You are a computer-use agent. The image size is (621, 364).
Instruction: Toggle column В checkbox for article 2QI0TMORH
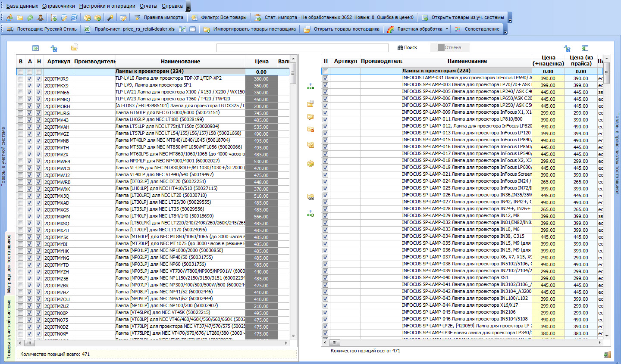coord(20,106)
